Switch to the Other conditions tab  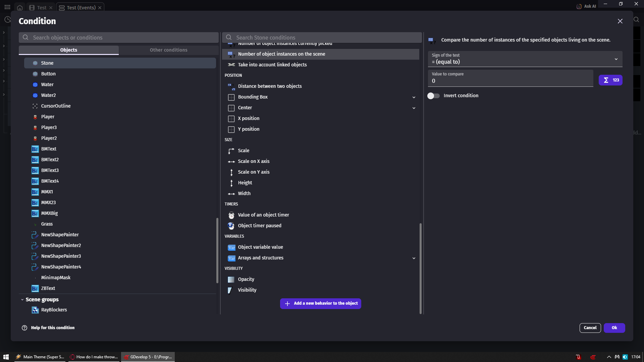click(x=168, y=50)
